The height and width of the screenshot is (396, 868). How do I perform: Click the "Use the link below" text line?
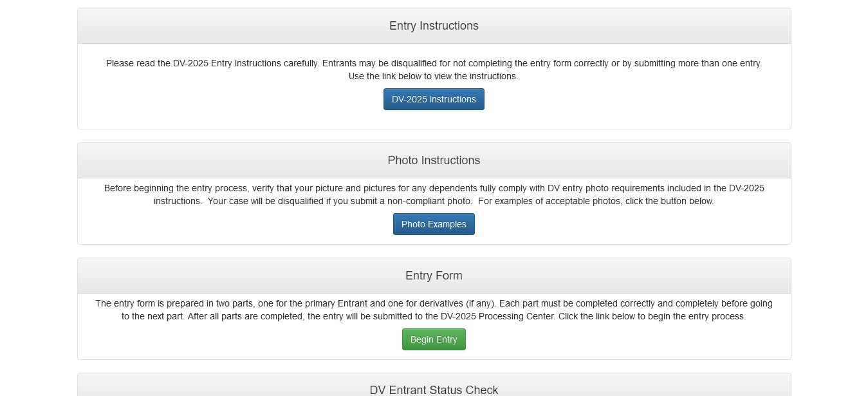click(x=433, y=76)
